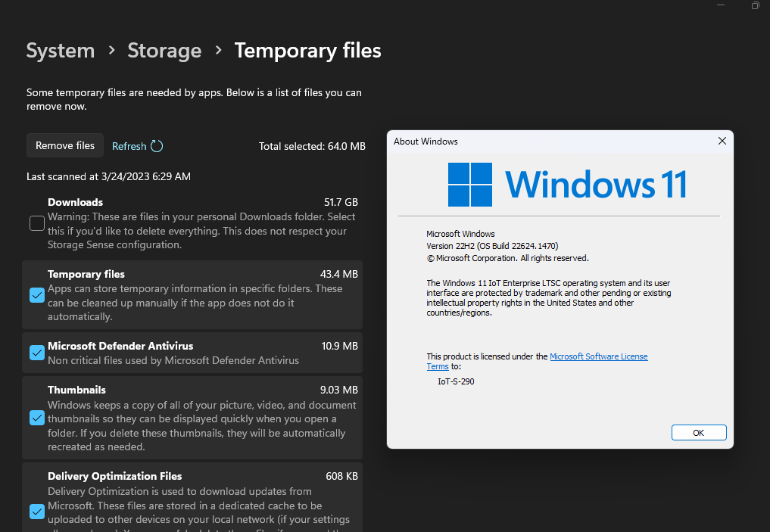The width and height of the screenshot is (770, 532).
Task: Close the About Windows dialog
Action: coord(722,141)
